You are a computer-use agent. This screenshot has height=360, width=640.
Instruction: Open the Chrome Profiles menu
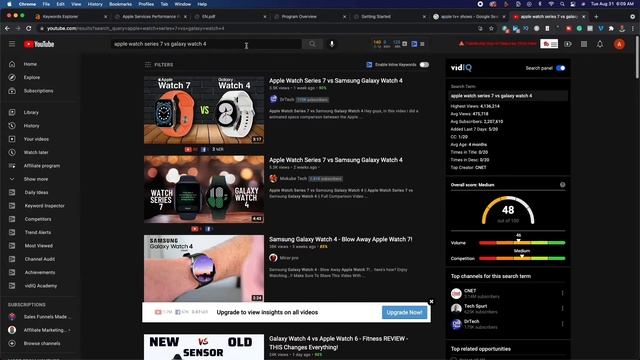[146, 4]
